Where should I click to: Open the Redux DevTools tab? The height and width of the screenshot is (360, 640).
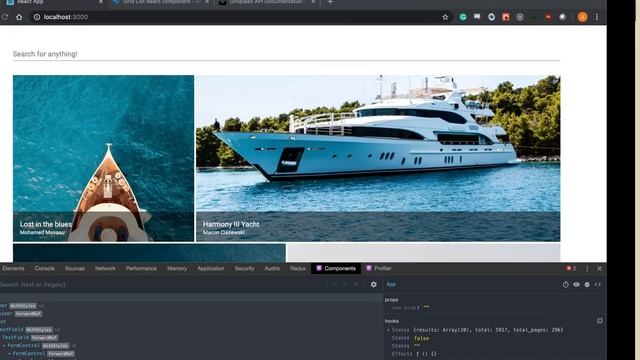click(298, 268)
